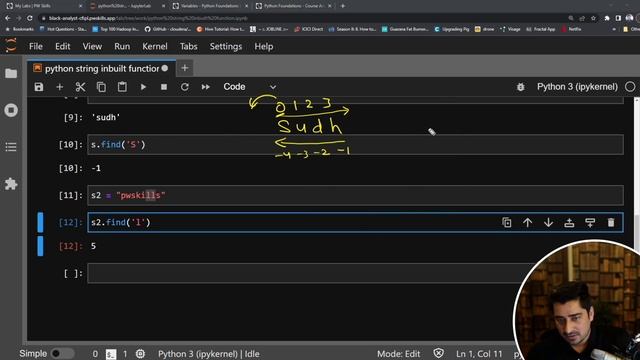Reload the browser page
This screenshot has width=640, height=360.
30,18
